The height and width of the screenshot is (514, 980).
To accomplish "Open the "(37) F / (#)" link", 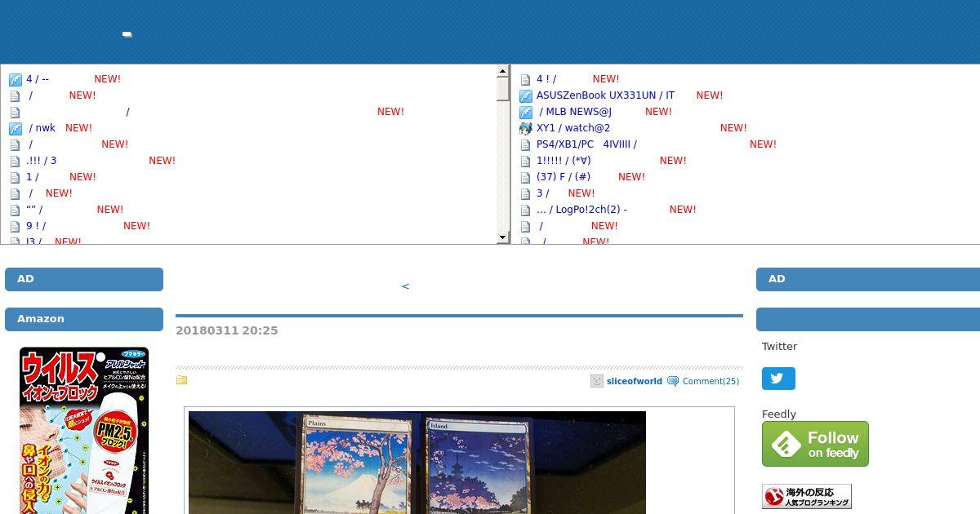I will [563, 177].
